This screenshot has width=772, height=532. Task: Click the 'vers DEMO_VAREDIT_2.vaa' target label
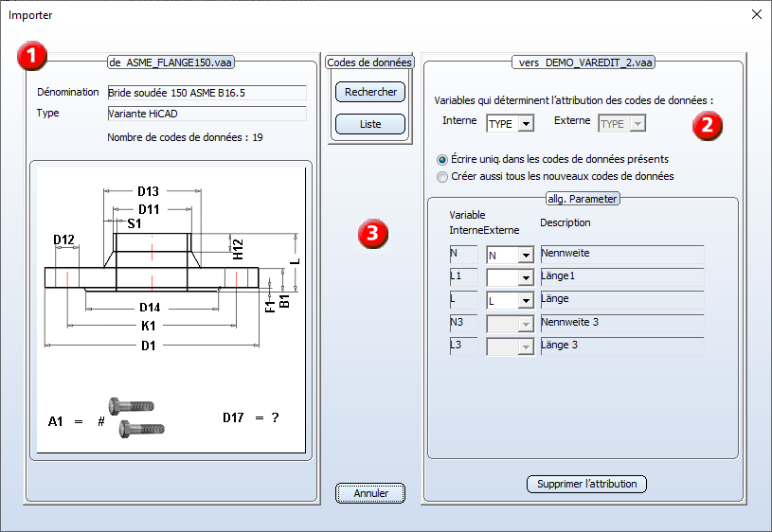tap(583, 62)
